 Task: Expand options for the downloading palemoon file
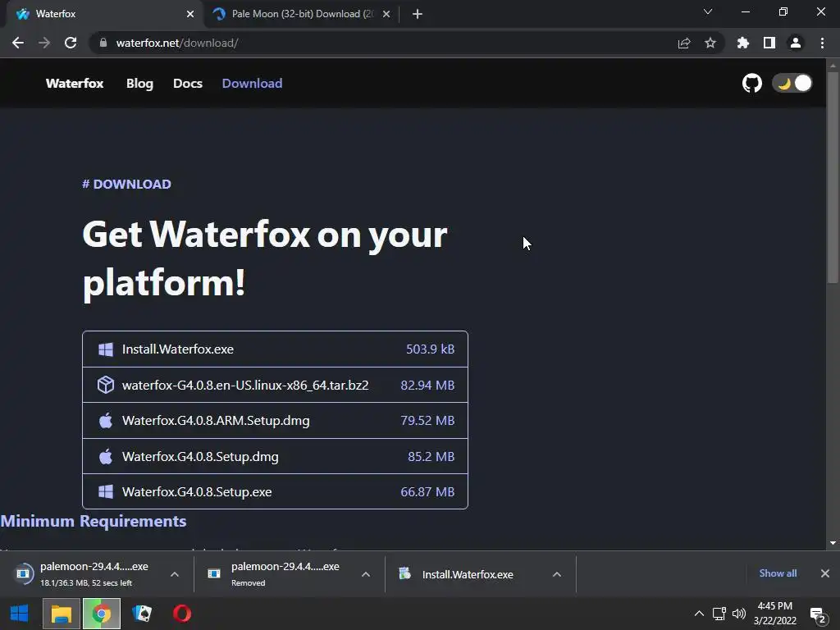coord(175,574)
